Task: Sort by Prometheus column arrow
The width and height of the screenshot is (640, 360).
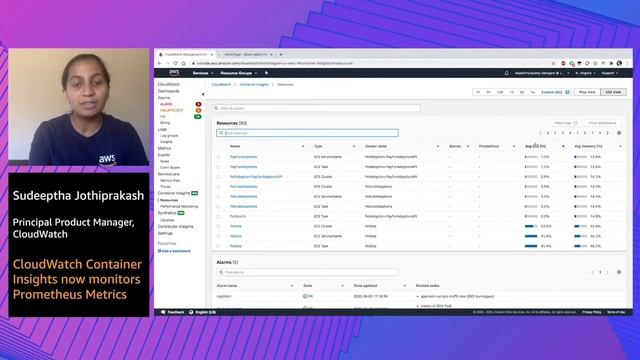Action: click(514, 146)
